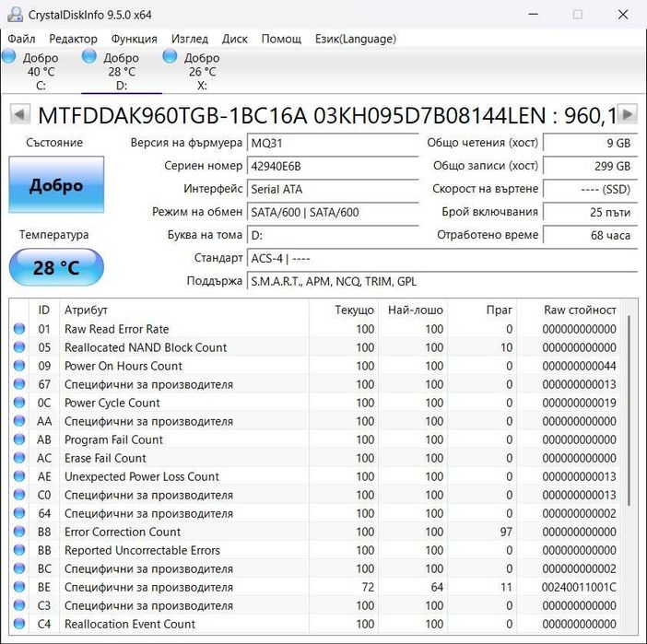
Task: Click the status orb for Reallocation Event Count
Action: click(19, 624)
